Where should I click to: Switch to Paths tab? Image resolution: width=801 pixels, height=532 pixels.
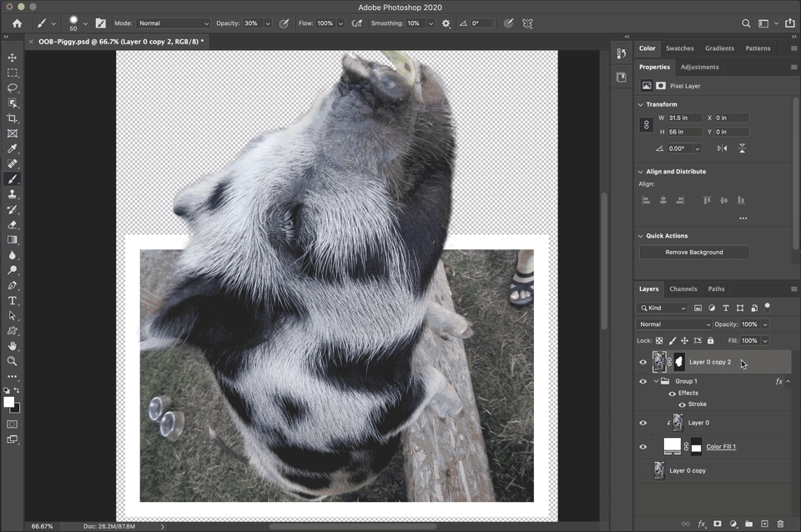(716, 289)
